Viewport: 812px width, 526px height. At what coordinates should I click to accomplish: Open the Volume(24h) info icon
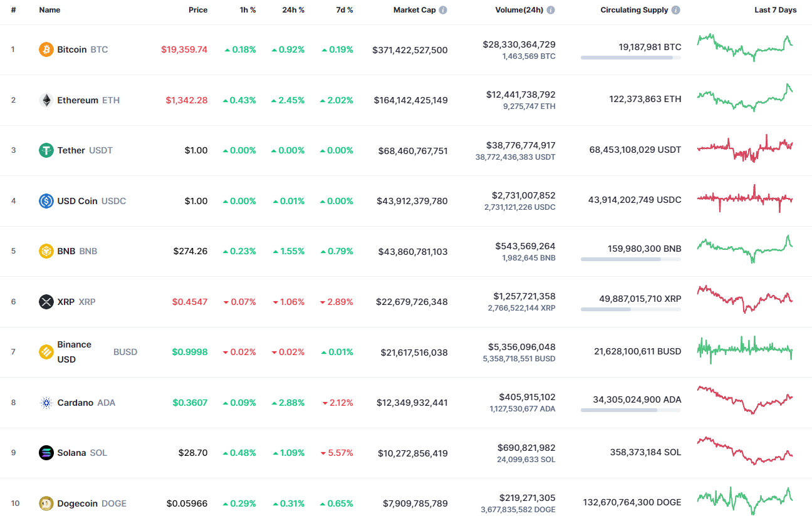click(x=551, y=10)
